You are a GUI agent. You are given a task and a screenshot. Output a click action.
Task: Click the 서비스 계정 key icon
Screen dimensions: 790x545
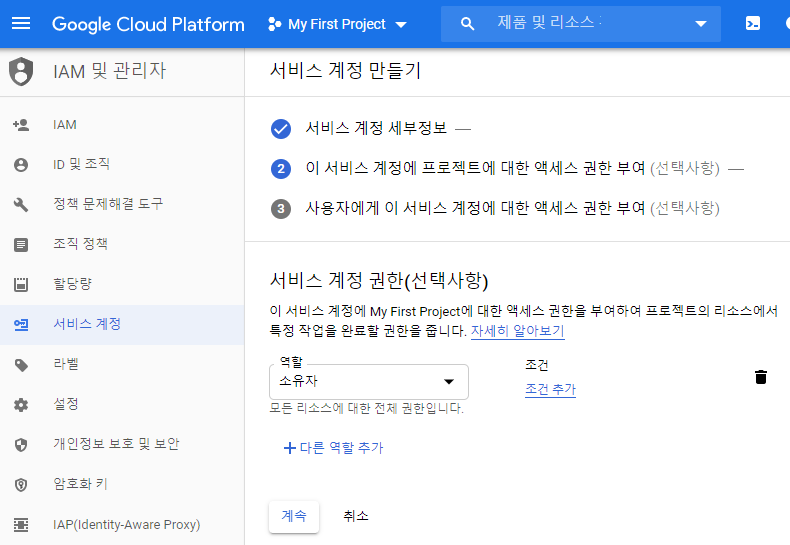21,325
